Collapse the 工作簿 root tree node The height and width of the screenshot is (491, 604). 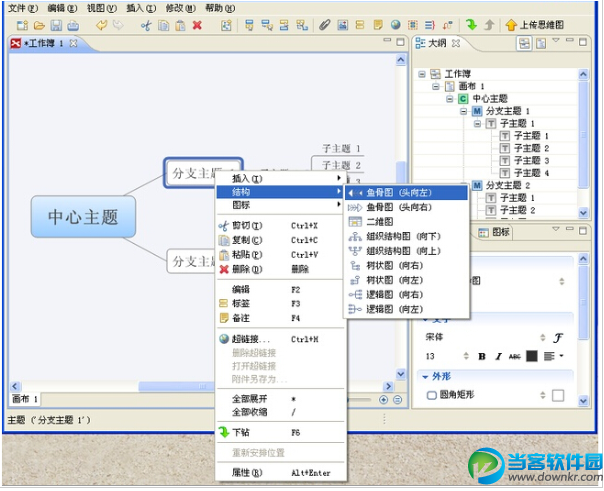point(422,74)
